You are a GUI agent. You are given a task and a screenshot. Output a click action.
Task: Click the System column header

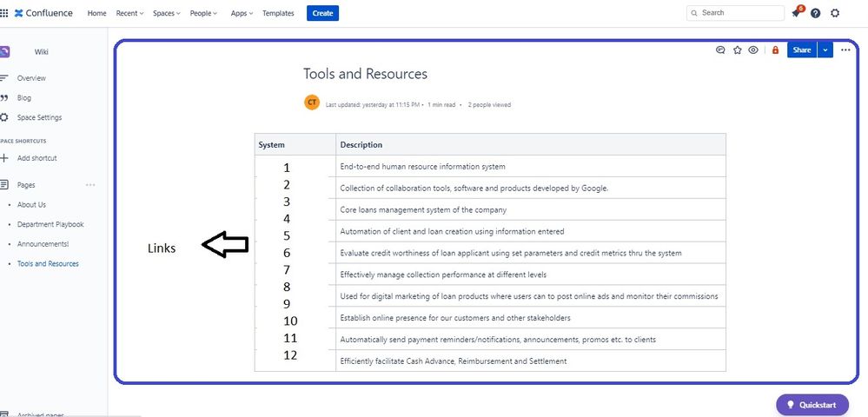coord(295,144)
